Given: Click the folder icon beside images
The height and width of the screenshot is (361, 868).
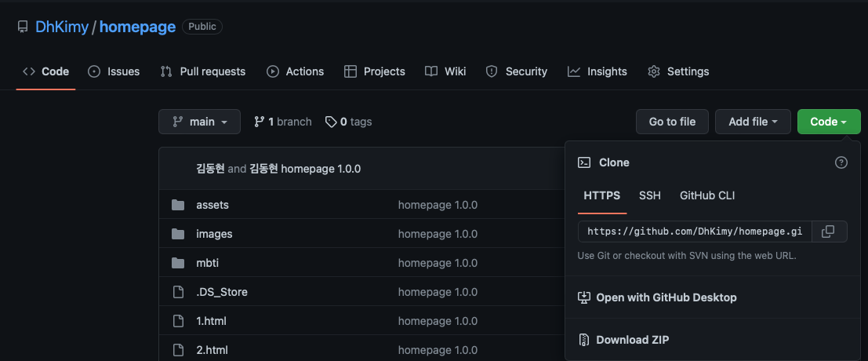Looking at the screenshot, I should (178, 234).
